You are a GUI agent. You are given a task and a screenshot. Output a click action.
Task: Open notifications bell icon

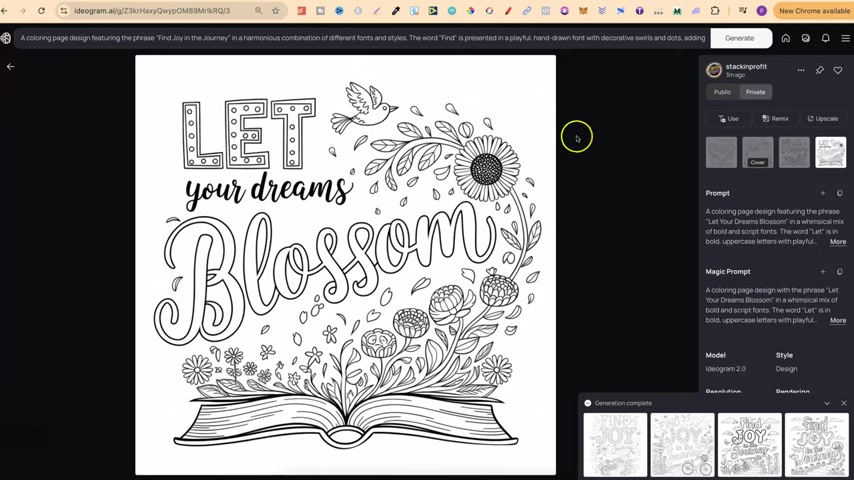click(x=826, y=38)
